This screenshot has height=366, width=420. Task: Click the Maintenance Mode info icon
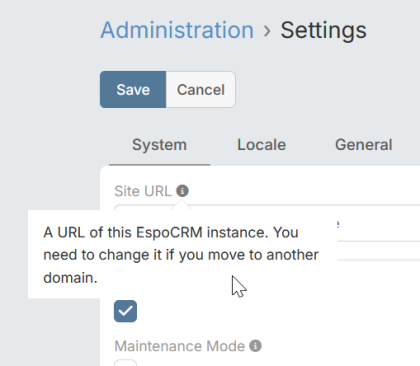click(x=256, y=346)
